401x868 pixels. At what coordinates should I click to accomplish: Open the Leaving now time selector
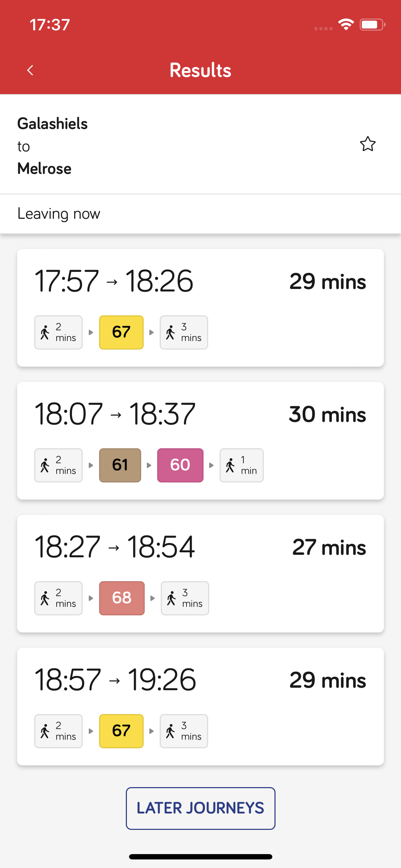tap(59, 214)
